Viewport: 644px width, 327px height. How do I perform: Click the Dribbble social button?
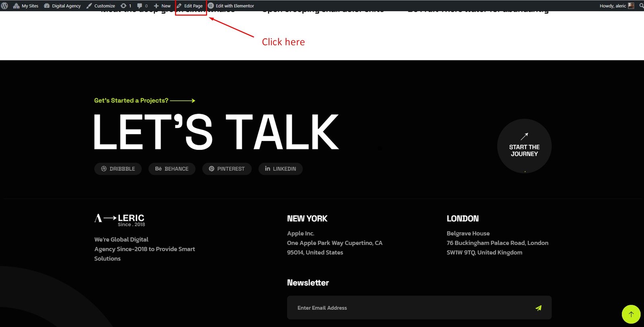[118, 169]
